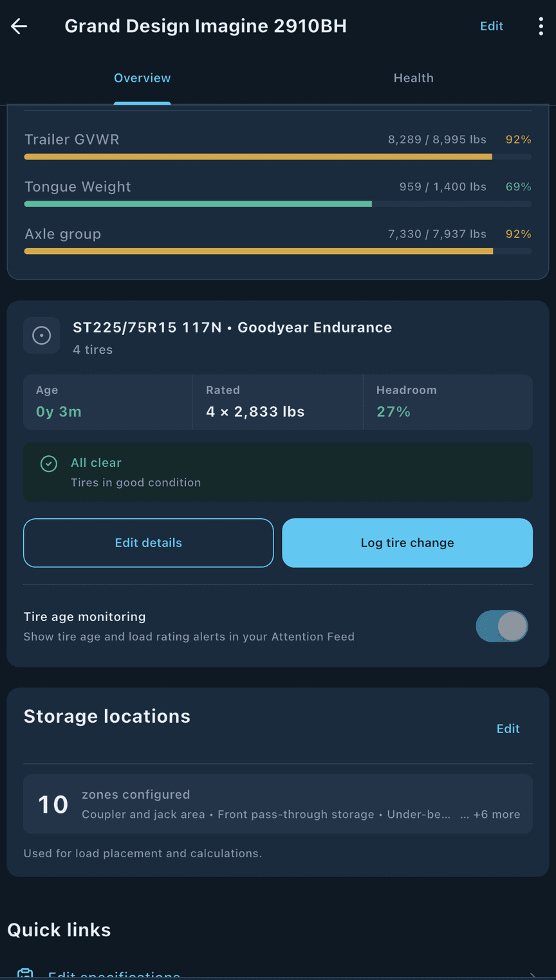The image size is (556, 980).
Task: Tap the tire circle icon
Action: pyautogui.click(x=42, y=336)
